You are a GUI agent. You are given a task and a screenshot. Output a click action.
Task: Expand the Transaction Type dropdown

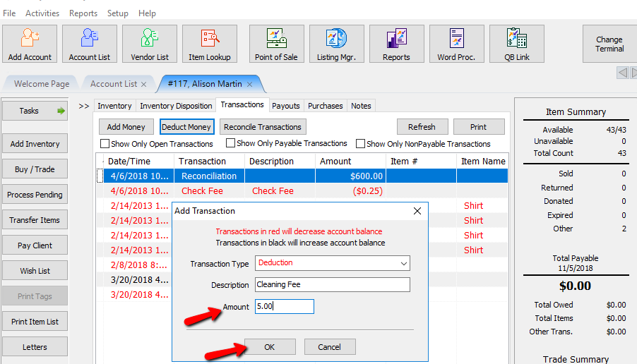[x=403, y=263]
